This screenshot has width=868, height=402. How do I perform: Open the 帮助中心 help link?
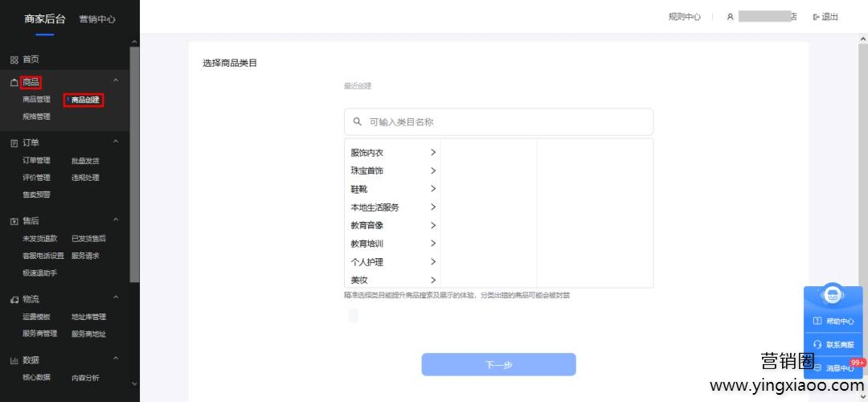(840, 321)
